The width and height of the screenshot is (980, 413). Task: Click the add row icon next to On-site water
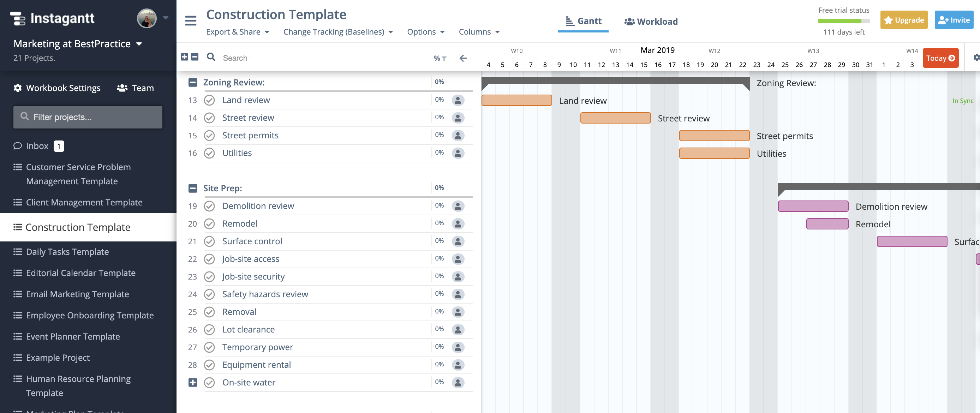click(192, 382)
